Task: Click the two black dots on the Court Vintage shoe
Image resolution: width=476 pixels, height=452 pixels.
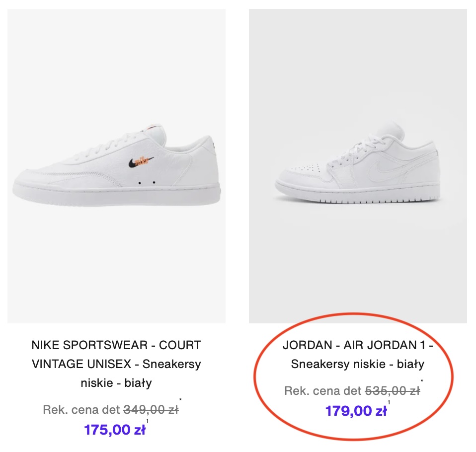Action: coord(147,183)
